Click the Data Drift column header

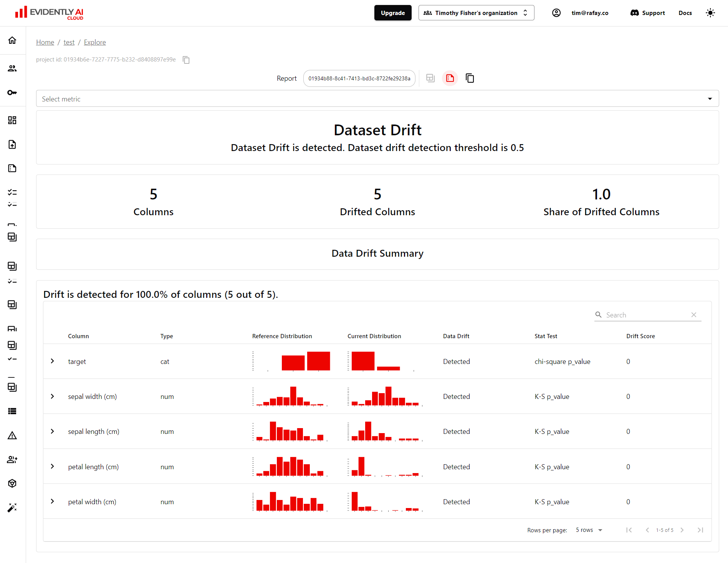[x=456, y=336]
